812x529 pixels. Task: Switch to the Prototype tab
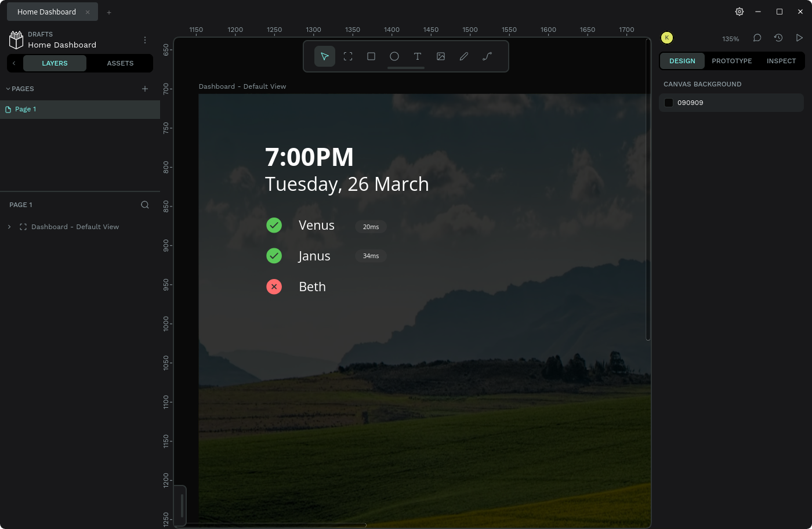(x=731, y=61)
